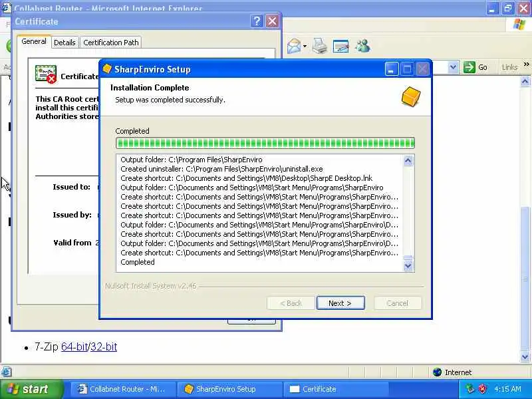Select log line 'Create shortcut' SharpE Desktop.lnk

pos(246,178)
